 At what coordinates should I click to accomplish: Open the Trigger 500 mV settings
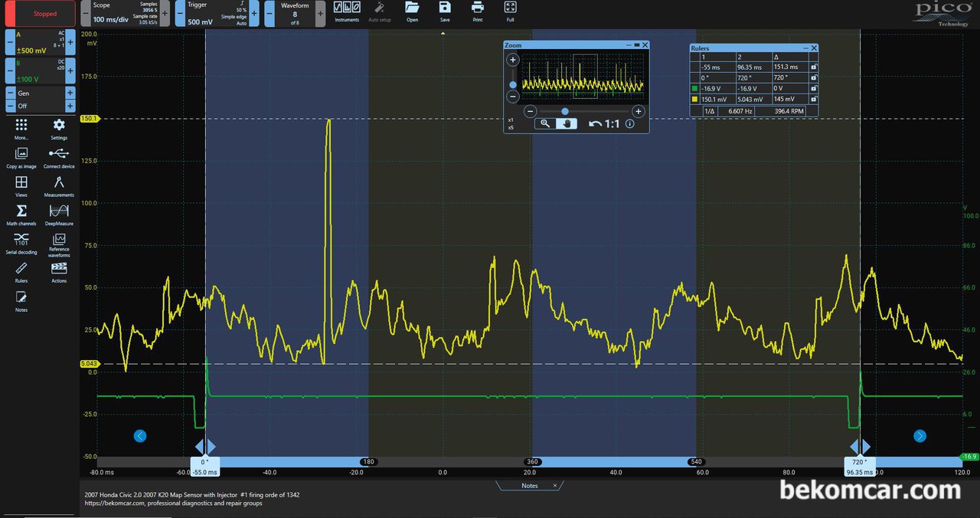click(217, 14)
